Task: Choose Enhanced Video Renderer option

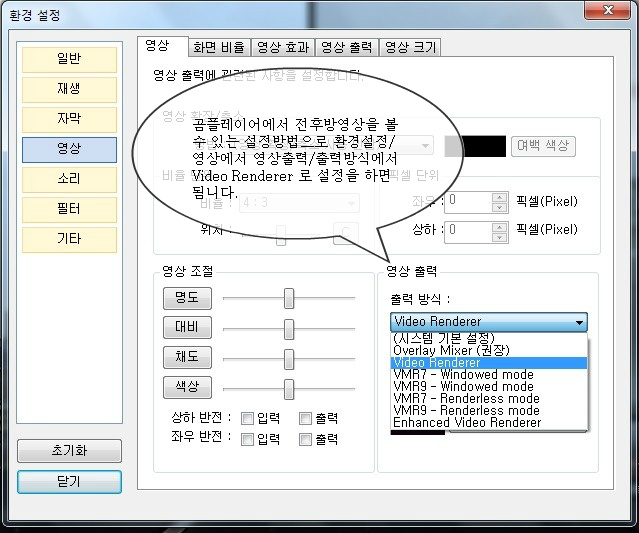Action: coord(489,423)
